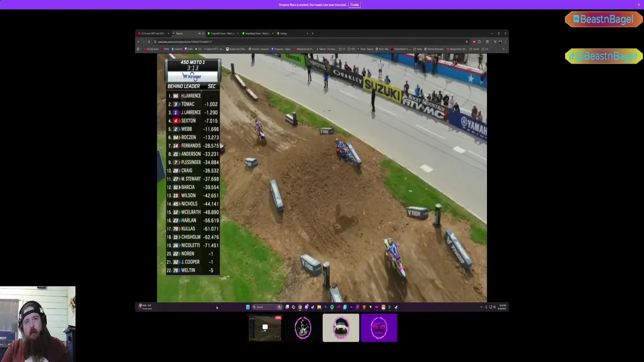
Task: Open the taskbar clock and date
Action: tap(502, 307)
